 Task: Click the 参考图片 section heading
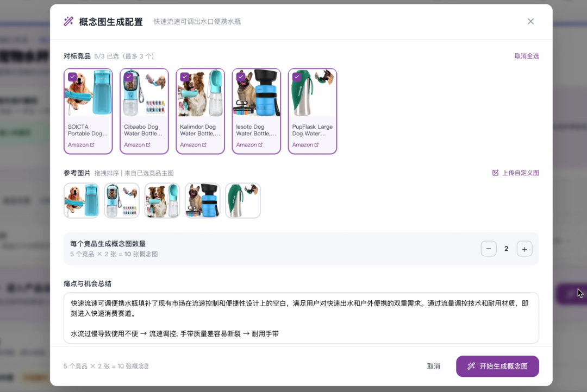(x=77, y=173)
